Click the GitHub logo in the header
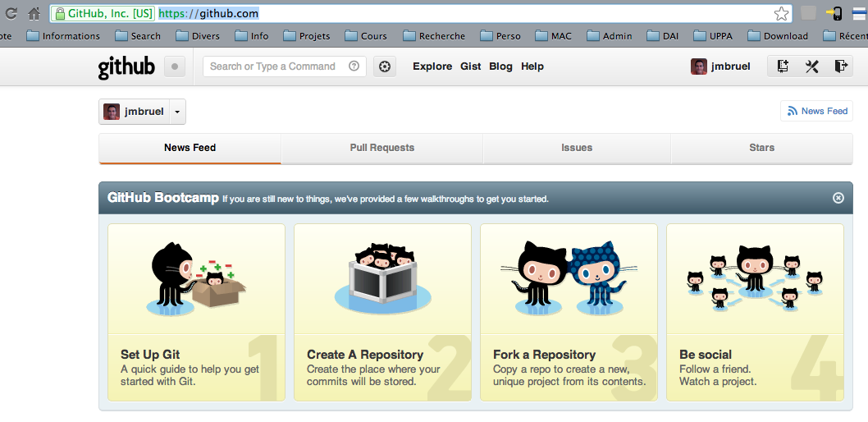 (126, 67)
